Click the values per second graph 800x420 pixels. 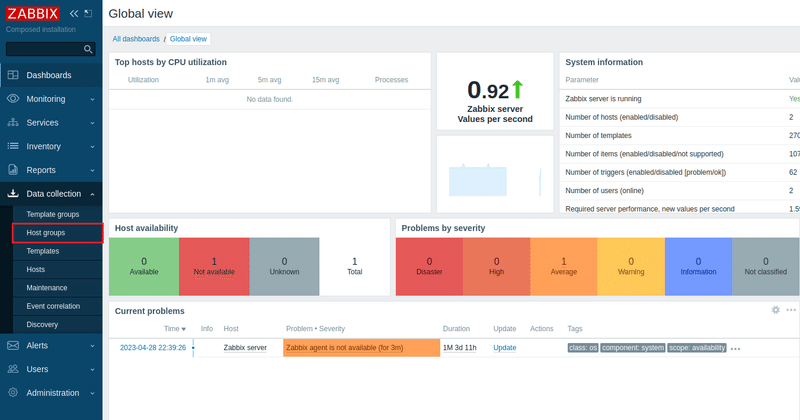tap(495, 174)
